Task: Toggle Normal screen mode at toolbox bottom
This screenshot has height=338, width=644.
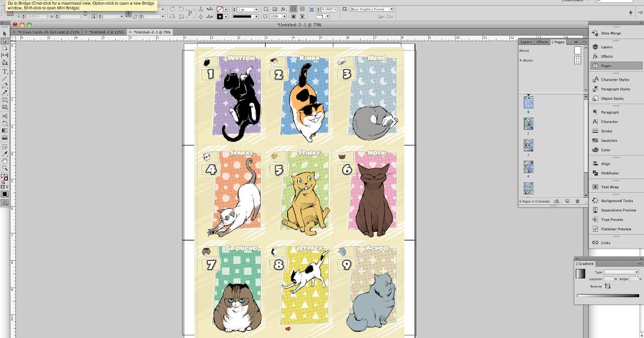Action: coord(5,203)
